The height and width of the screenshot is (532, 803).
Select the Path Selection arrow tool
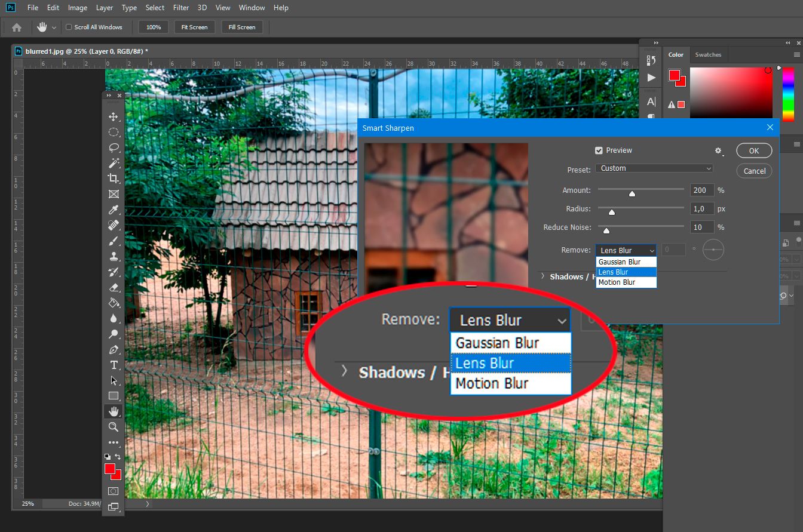(114, 380)
